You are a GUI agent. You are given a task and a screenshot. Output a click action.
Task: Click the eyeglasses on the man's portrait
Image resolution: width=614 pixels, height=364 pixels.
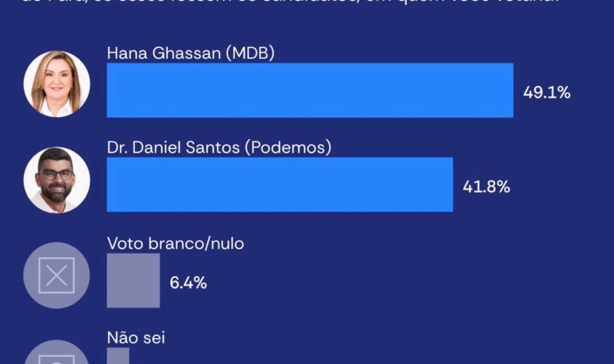tap(56, 175)
